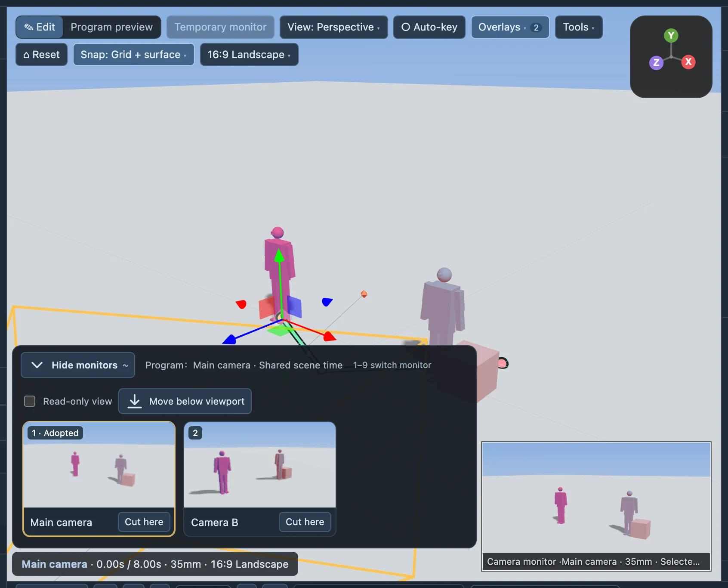Click the red plane-move square handle
Screen dimensions: 728x588
click(267, 308)
